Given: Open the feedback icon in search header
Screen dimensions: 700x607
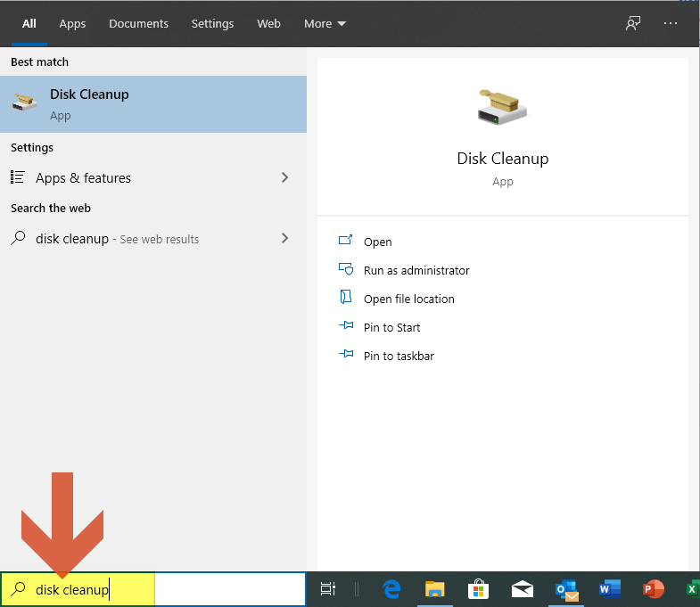Looking at the screenshot, I should click(633, 23).
